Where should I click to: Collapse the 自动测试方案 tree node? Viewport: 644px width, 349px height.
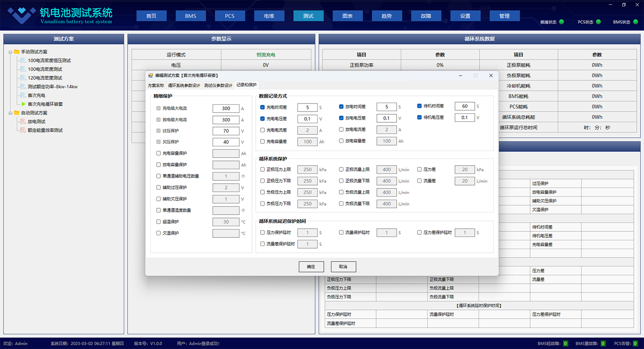click(x=10, y=113)
